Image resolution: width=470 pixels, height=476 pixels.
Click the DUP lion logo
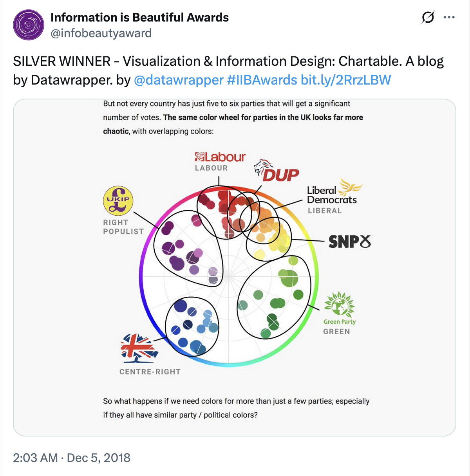[264, 167]
